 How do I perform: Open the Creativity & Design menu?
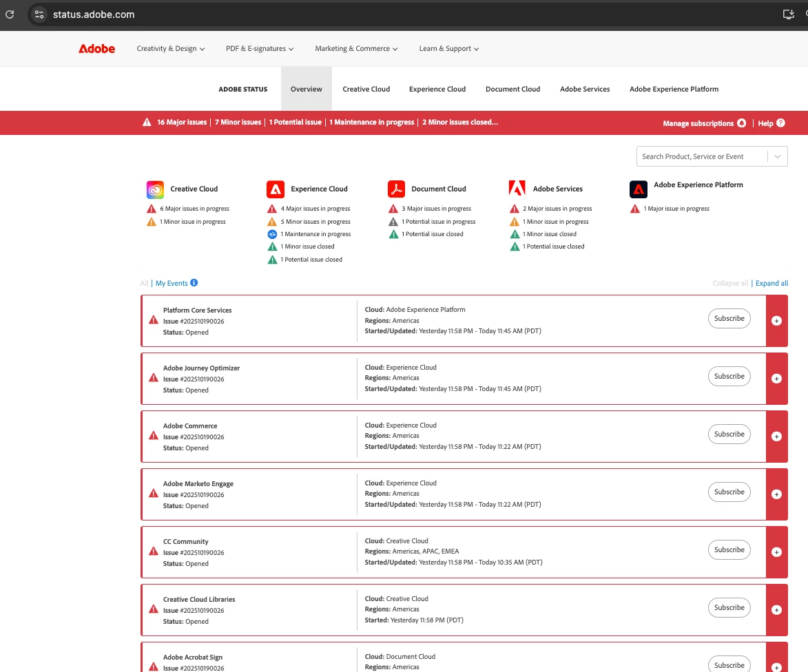pos(171,48)
